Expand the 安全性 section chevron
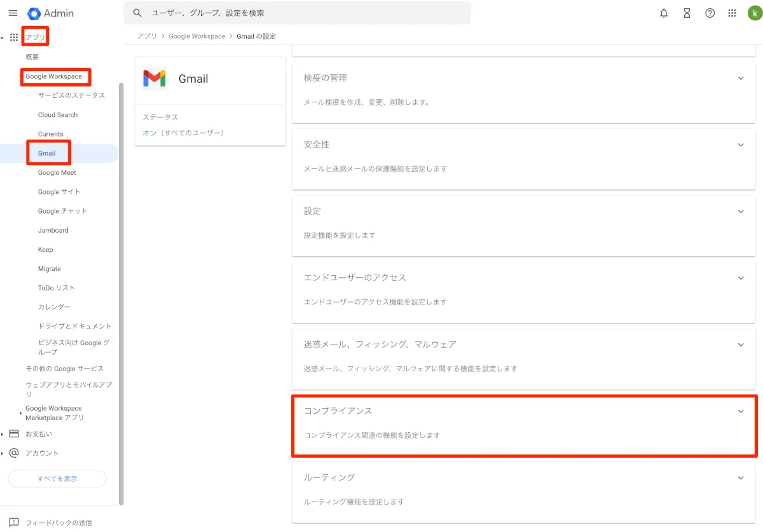The height and width of the screenshot is (532, 763). click(x=740, y=145)
